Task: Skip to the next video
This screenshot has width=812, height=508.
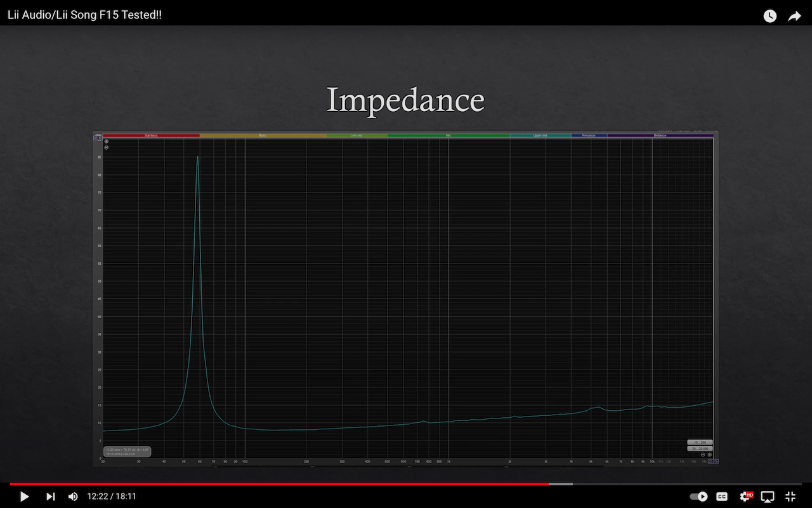Action: [x=50, y=497]
